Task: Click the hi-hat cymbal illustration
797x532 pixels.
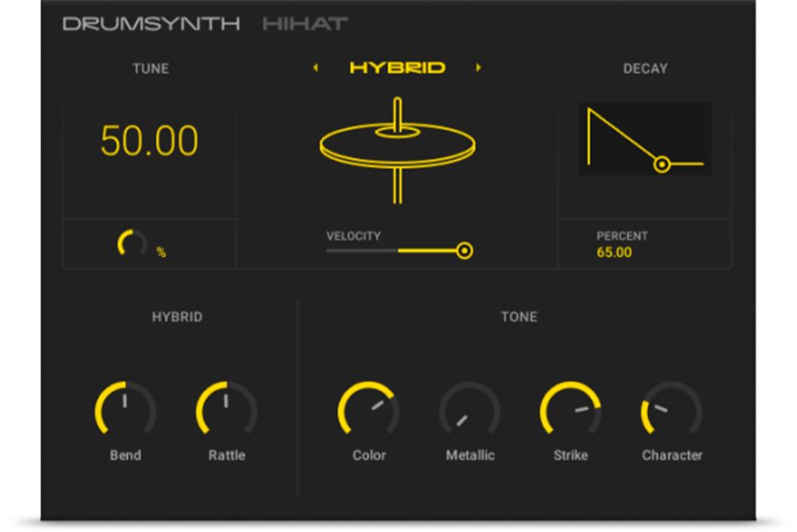Action: (397, 148)
